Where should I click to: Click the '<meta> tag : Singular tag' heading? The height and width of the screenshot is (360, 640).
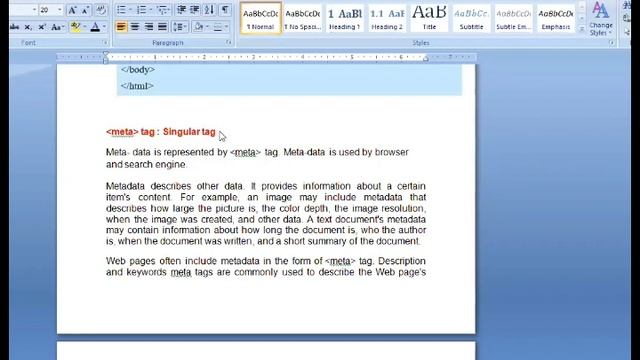[161, 132]
